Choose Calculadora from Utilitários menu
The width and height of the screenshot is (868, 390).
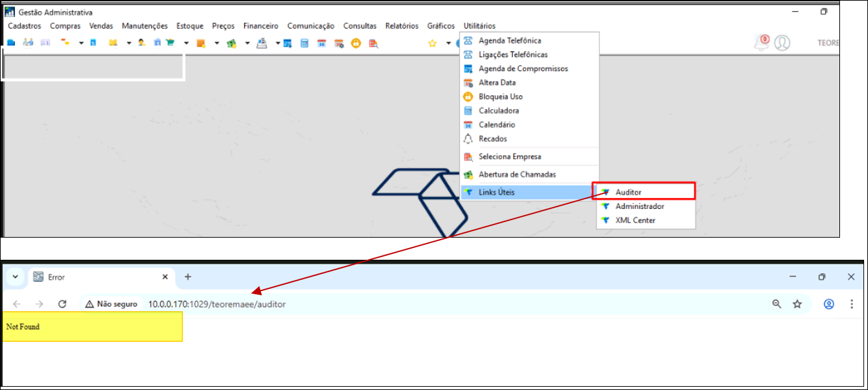click(498, 111)
